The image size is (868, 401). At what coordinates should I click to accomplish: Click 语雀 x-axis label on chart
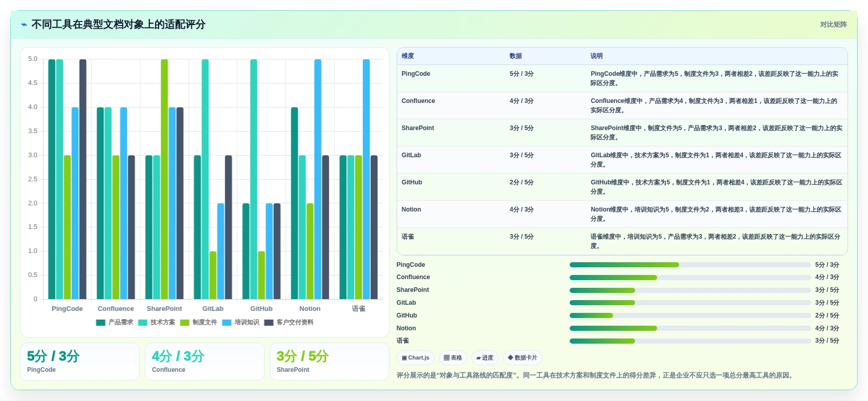click(359, 309)
